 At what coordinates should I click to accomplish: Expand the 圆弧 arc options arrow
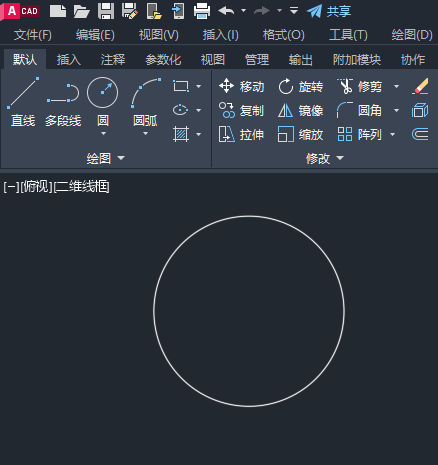coord(145,134)
